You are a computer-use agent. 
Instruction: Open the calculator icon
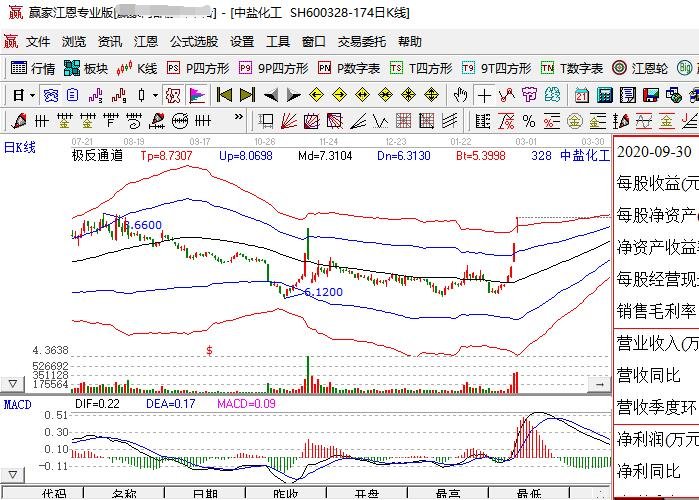coord(605,95)
